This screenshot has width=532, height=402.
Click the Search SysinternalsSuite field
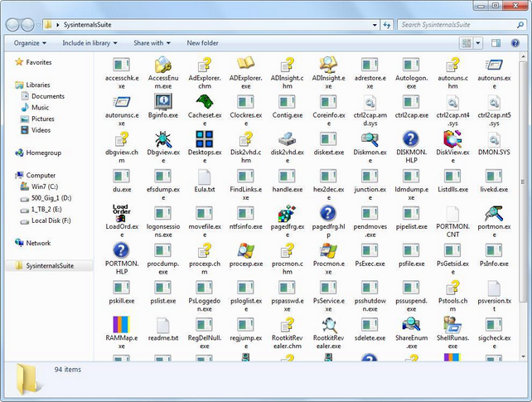[x=460, y=25]
